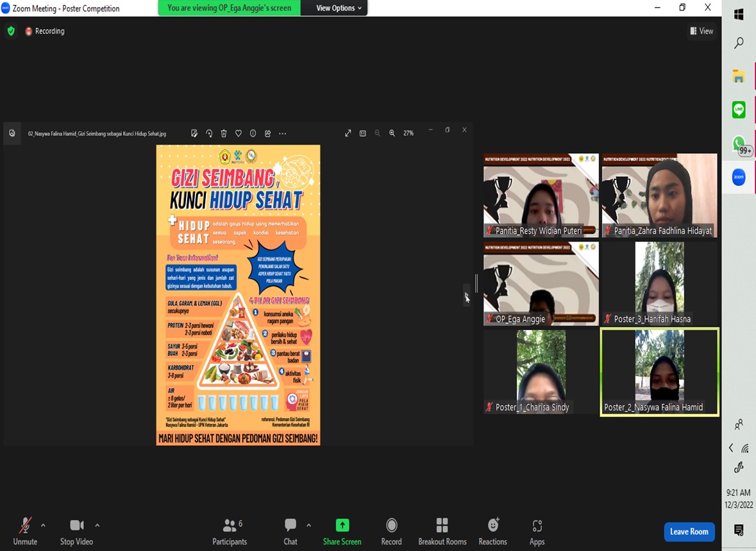Click the green encryption shield icon
Viewport: 756px width, 551px height.
[x=11, y=31]
